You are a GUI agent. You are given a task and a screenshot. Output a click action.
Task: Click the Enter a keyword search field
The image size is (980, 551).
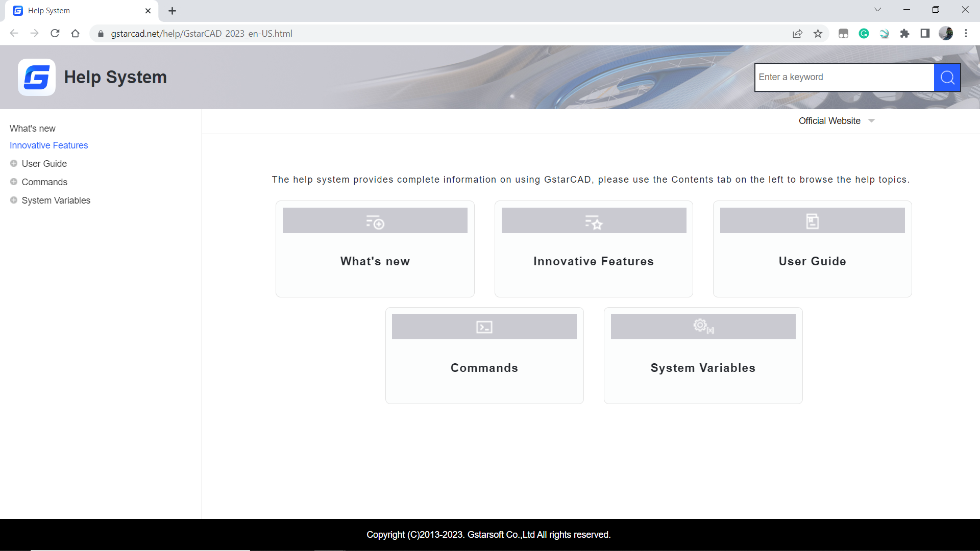[844, 78]
